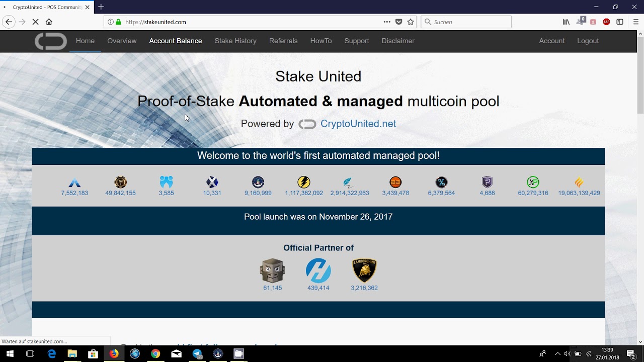
Task: Open a new browser tab
Action: 101,7
